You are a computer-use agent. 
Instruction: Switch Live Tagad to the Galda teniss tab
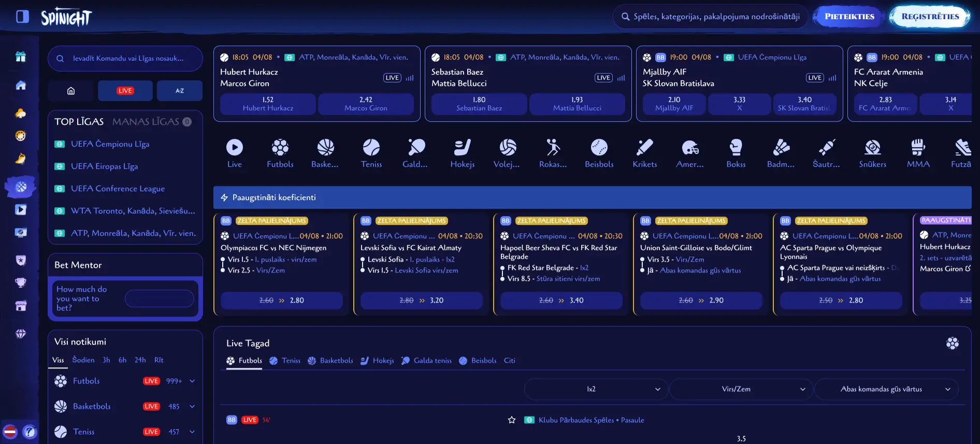tap(426, 361)
